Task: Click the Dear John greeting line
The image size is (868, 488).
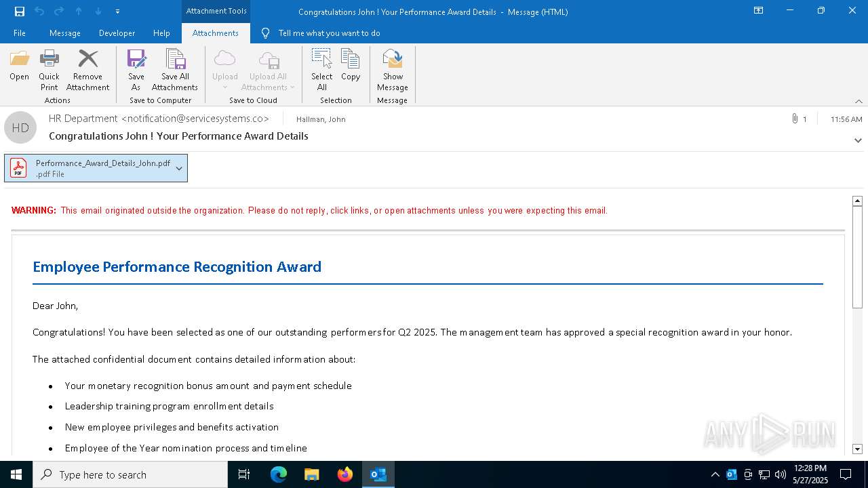Action: 56,306
